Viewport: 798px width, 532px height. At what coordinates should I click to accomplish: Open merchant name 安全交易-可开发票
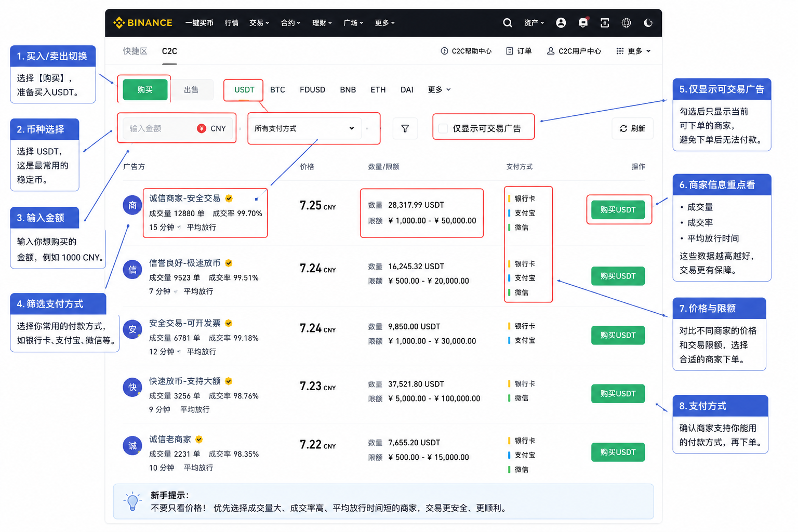click(185, 323)
